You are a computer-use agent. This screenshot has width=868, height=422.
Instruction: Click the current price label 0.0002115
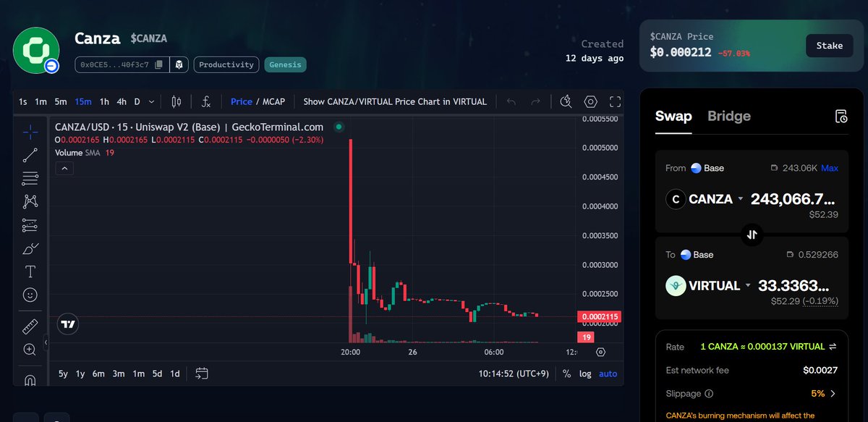pos(600,317)
